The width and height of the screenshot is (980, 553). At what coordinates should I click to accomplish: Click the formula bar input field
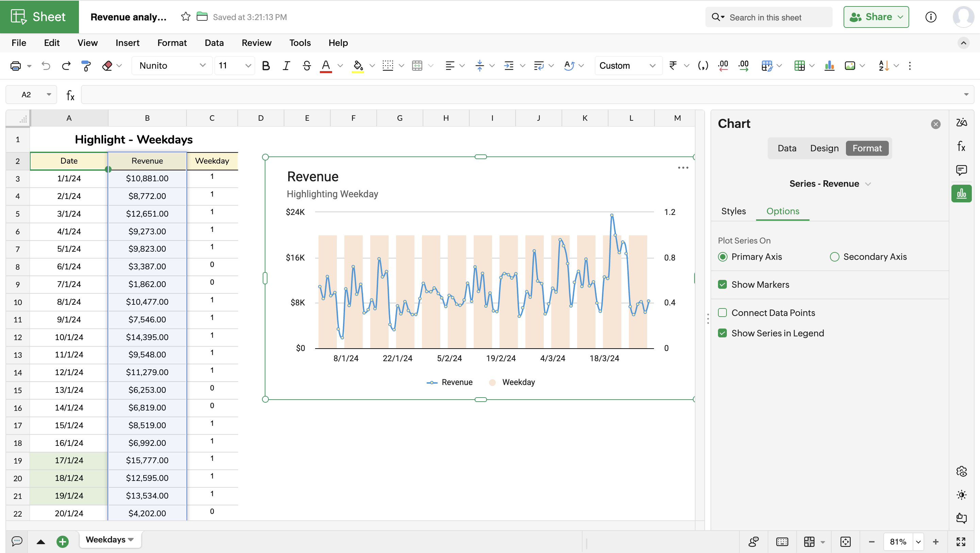point(521,95)
